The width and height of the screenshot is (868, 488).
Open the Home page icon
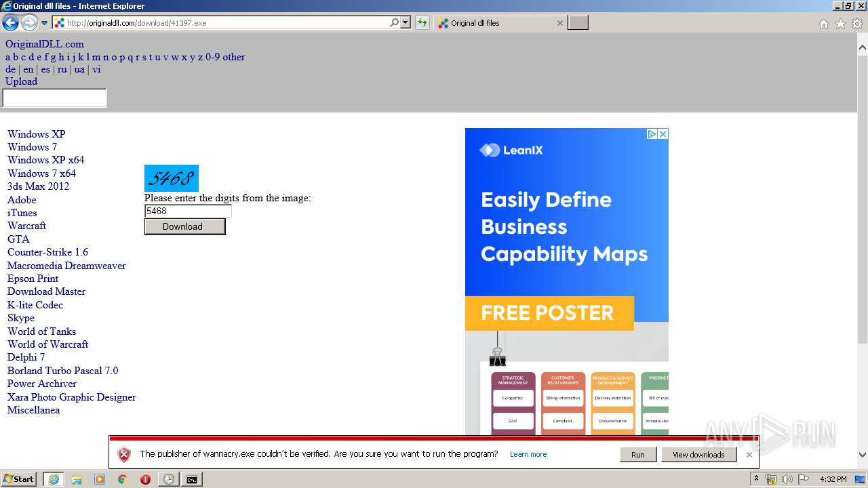[823, 24]
